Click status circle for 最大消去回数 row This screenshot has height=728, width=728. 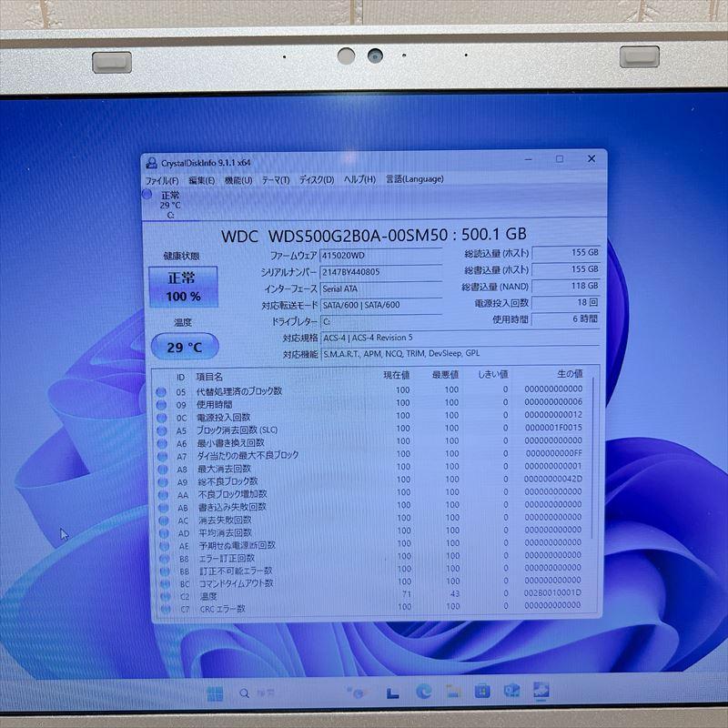point(163,470)
